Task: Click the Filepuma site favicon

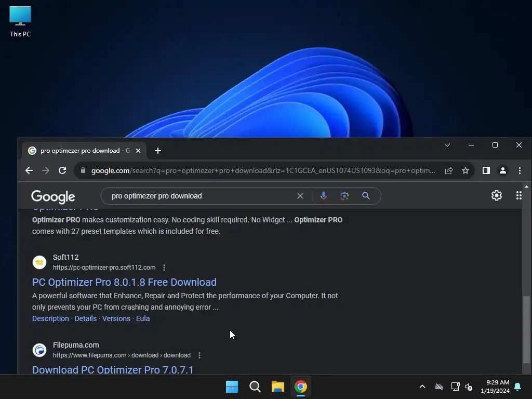Action: pyautogui.click(x=39, y=350)
